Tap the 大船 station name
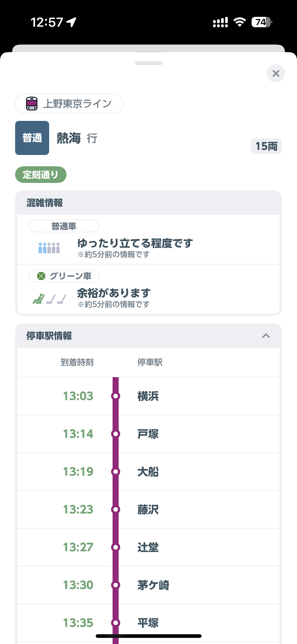The width and height of the screenshot is (297, 644). click(x=148, y=472)
